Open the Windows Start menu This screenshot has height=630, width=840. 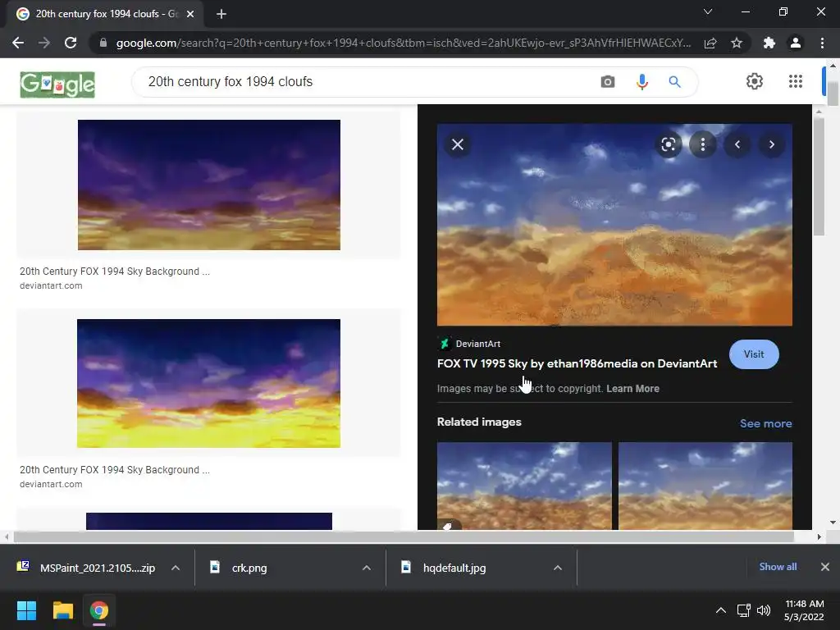coord(26,610)
